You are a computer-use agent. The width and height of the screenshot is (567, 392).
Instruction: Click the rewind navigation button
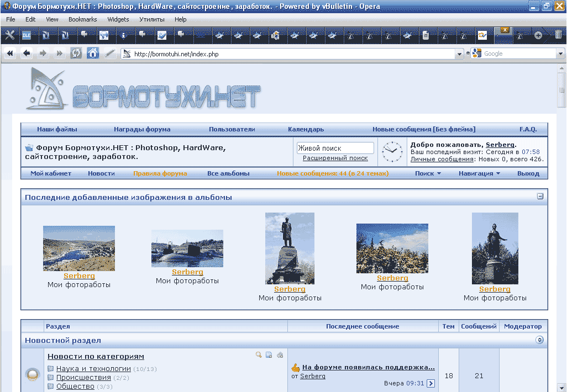pyautogui.click(x=10, y=54)
